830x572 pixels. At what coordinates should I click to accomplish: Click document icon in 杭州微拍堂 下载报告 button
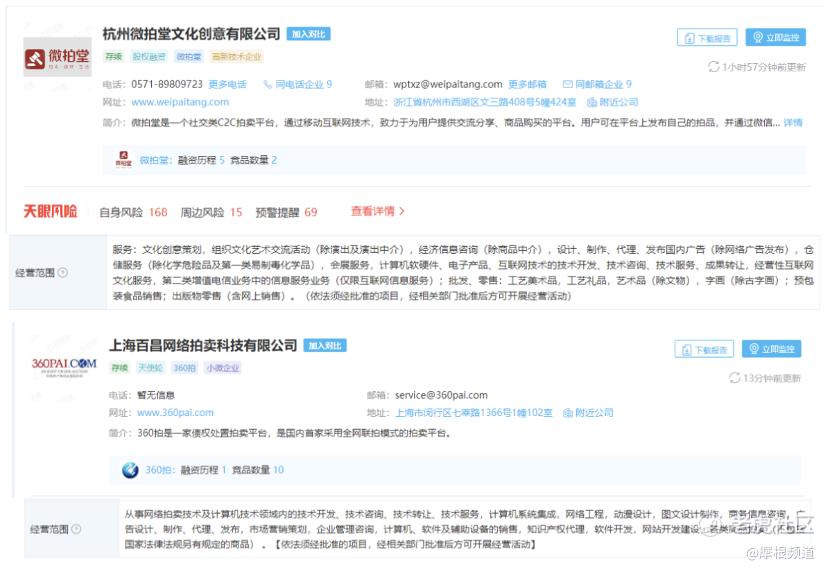coord(689,38)
